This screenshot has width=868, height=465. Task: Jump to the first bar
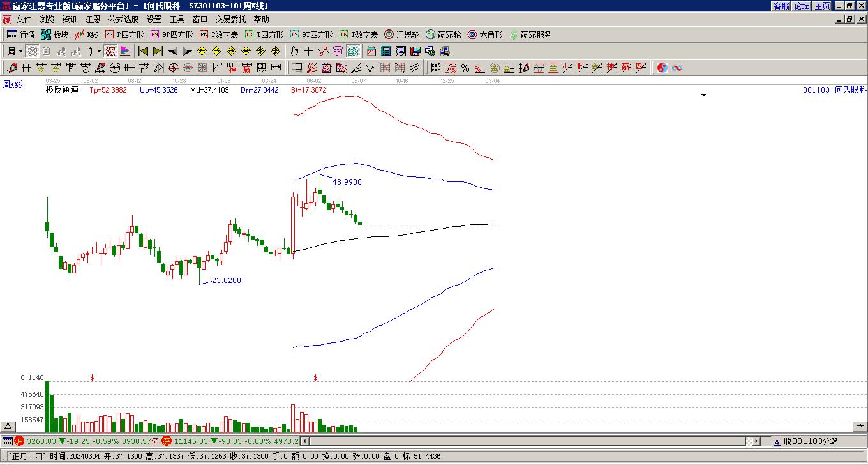point(144,51)
